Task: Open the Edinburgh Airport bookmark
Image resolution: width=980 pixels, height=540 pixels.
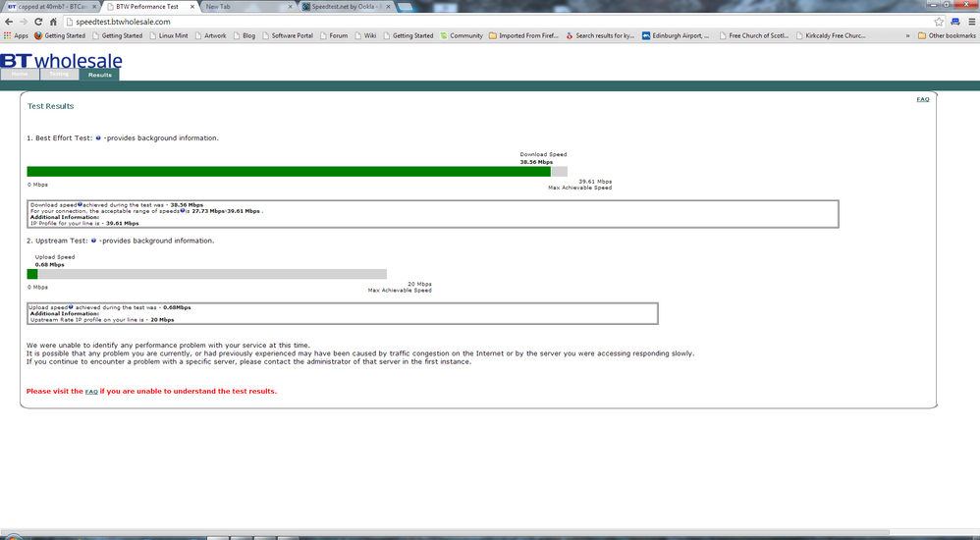Action: coord(677,35)
